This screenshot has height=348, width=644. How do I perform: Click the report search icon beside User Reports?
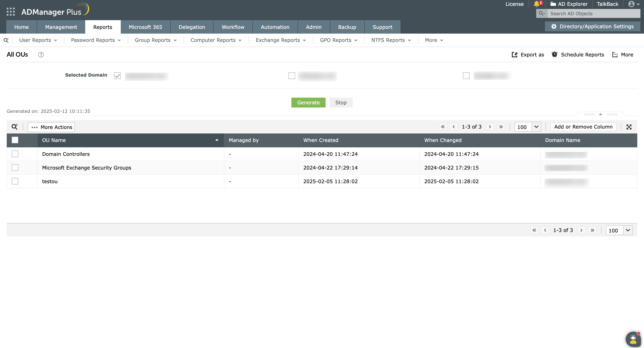tap(6, 40)
